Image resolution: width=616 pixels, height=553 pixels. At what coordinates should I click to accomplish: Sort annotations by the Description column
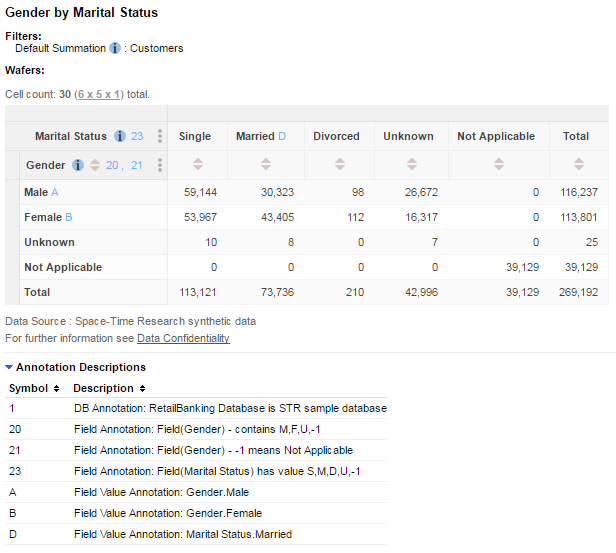[143, 388]
